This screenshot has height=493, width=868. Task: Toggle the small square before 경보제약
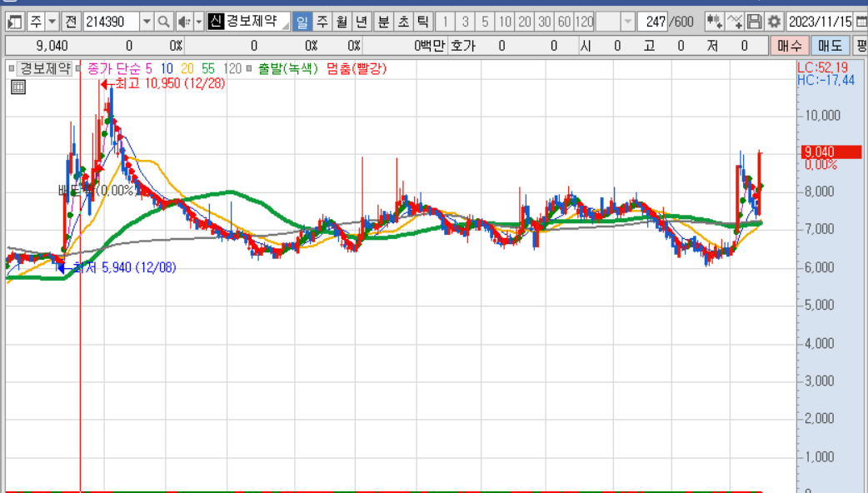click(x=11, y=68)
